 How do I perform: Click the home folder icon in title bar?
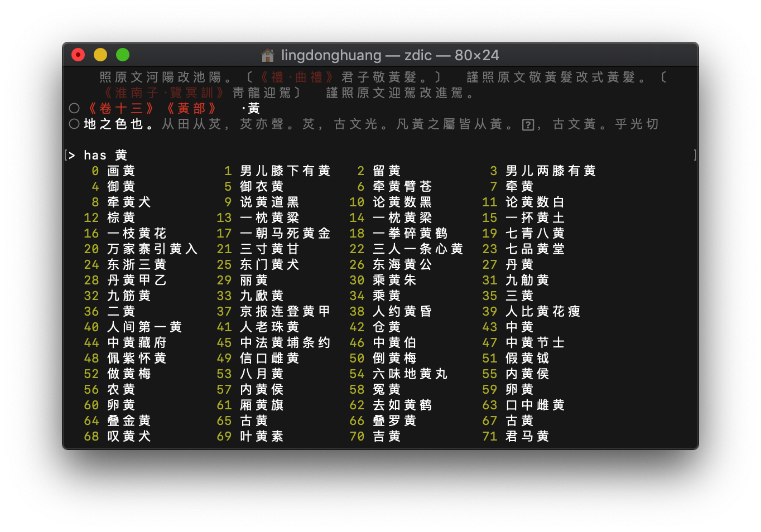tap(268, 55)
